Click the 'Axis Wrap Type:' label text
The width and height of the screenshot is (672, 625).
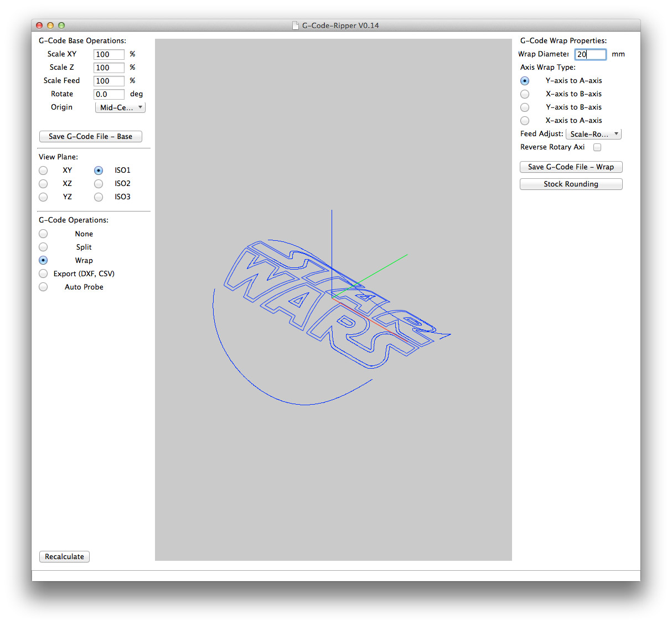tap(548, 67)
